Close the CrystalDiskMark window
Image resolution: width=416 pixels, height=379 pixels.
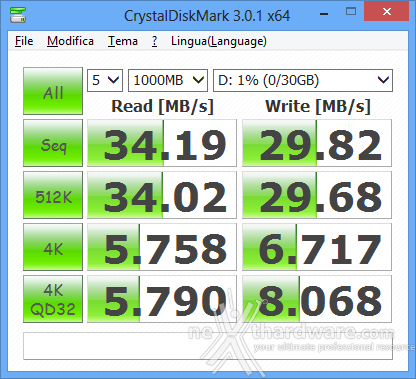click(387, 11)
